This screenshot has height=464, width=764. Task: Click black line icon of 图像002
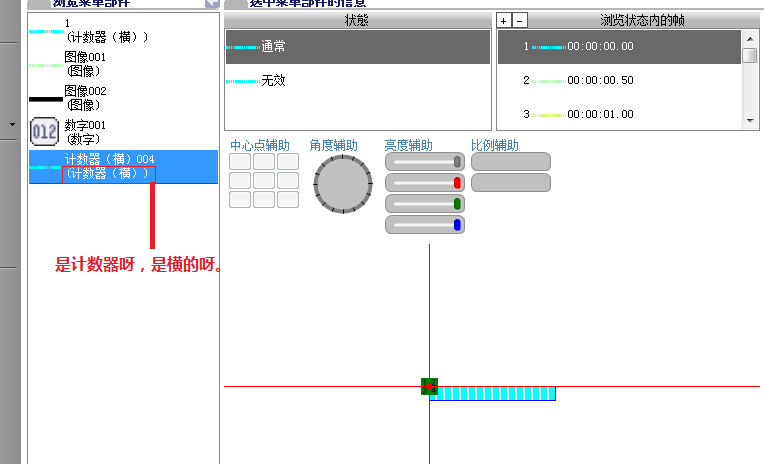(x=46, y=99)
